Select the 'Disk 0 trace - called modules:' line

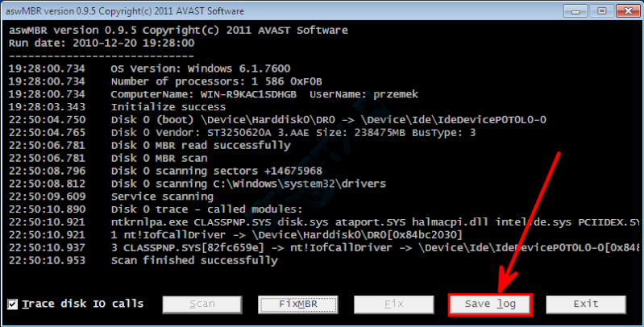pos(156,209)
